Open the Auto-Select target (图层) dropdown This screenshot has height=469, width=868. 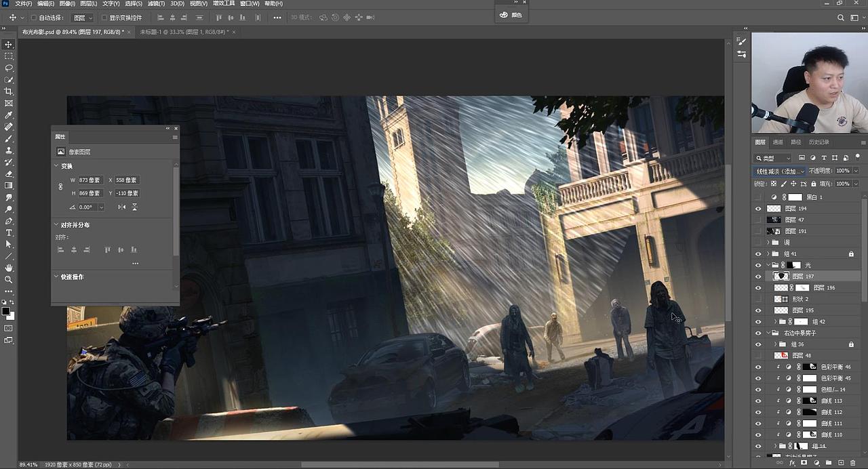click(x=83, y=18)
